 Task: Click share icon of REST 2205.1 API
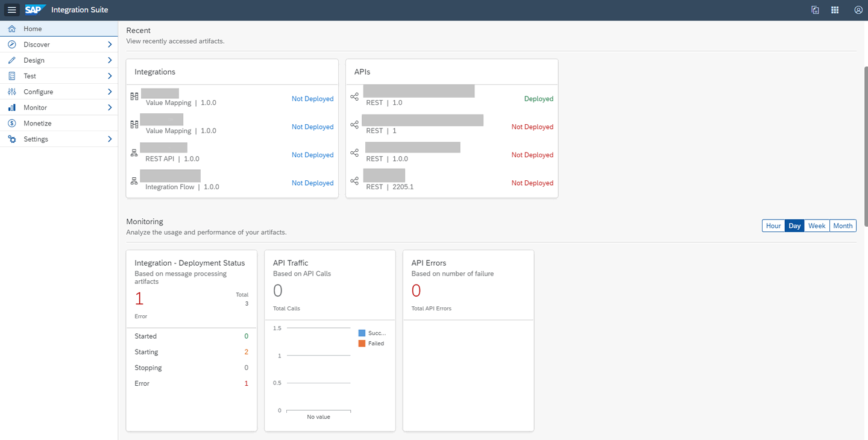pos(354,181)
